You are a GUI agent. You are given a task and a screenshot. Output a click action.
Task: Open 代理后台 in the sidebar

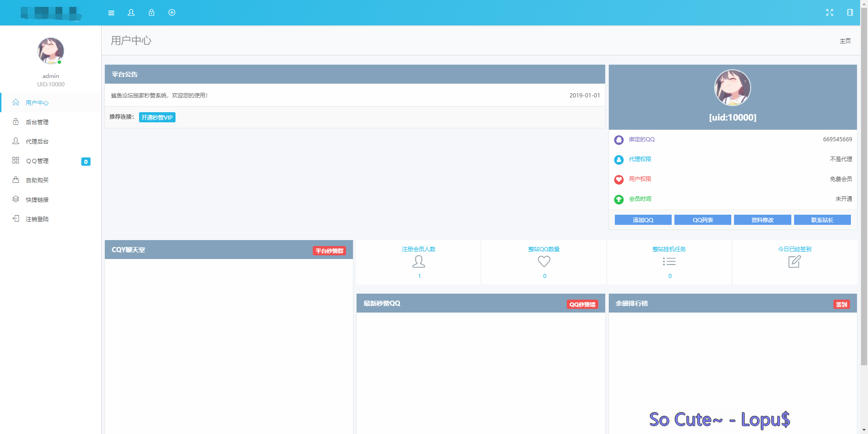(37, 141)
